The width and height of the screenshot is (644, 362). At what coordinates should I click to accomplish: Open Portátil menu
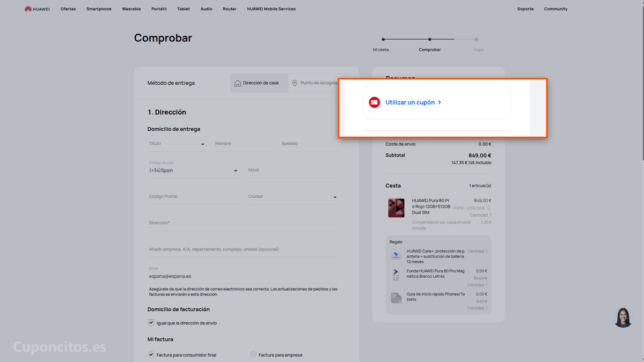pyautogui.click(x=159, y=9)
